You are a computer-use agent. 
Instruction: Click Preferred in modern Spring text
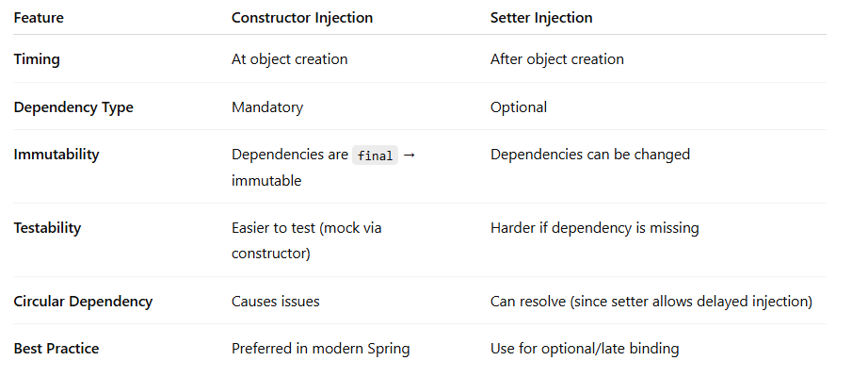pyautogui.click(x=320, y=349)
